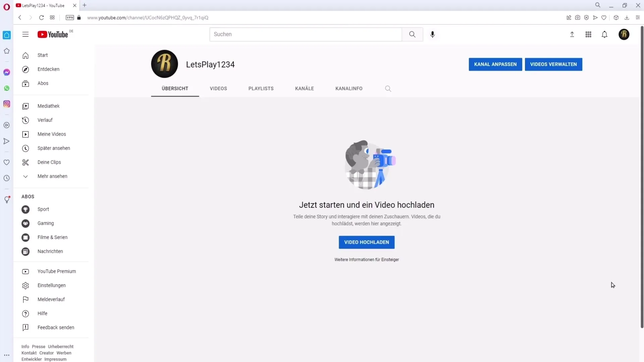Click the VIDEO HOCHLADEN button

point(367,242)
